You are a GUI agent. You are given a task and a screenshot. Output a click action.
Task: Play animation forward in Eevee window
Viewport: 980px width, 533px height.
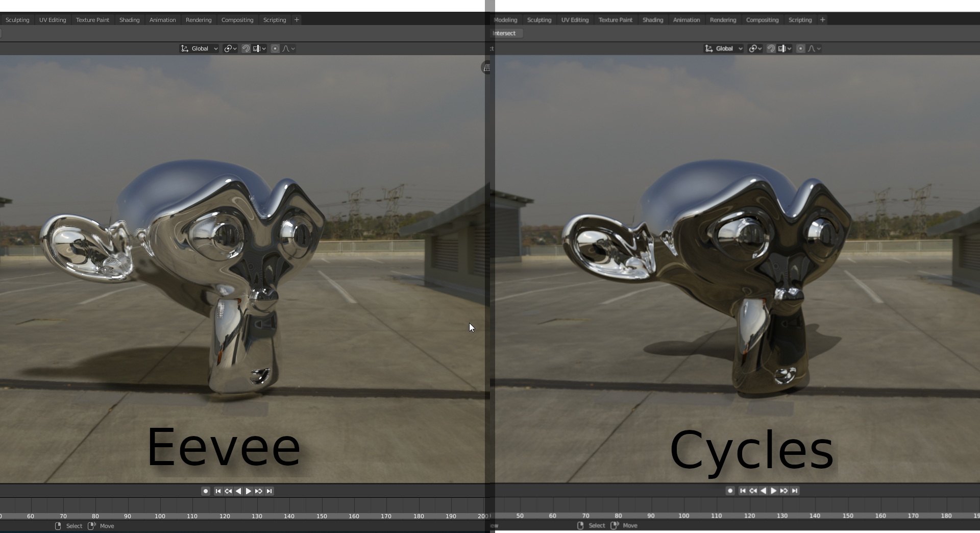(x=249, y=491)
